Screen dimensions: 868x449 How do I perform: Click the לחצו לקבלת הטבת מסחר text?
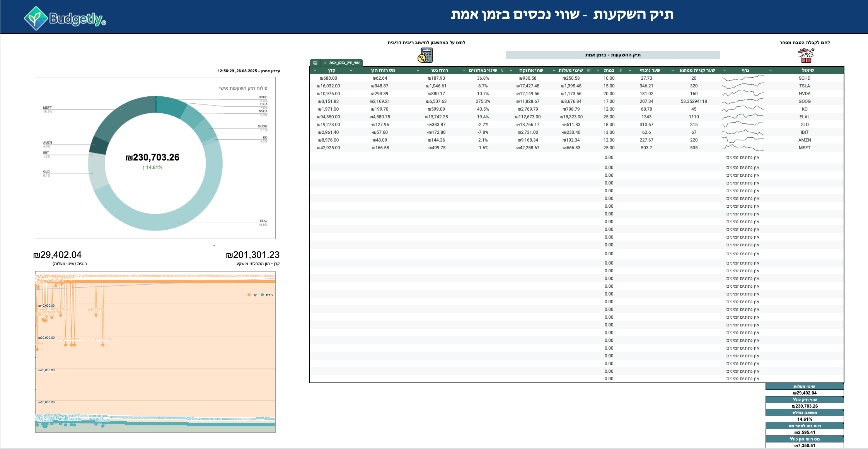805,43
